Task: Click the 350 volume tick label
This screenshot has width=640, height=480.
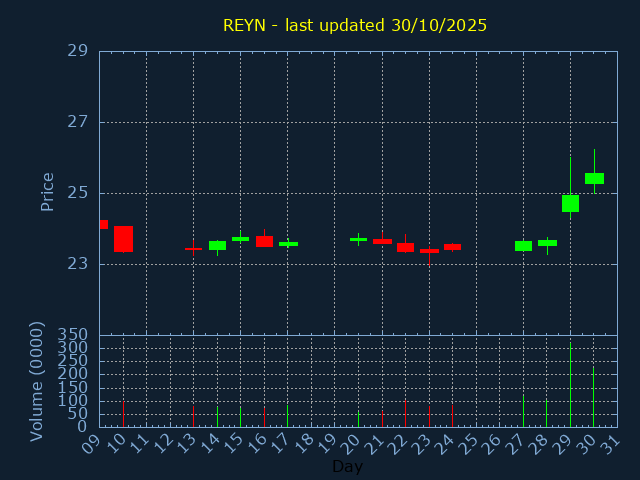Action: point(73,335)
